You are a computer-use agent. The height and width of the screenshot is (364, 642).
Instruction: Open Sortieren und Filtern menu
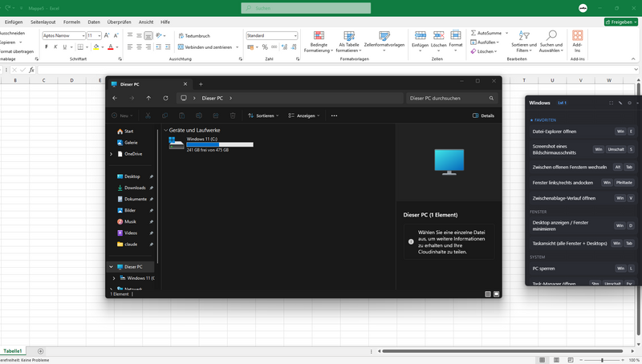click(524, 42)
